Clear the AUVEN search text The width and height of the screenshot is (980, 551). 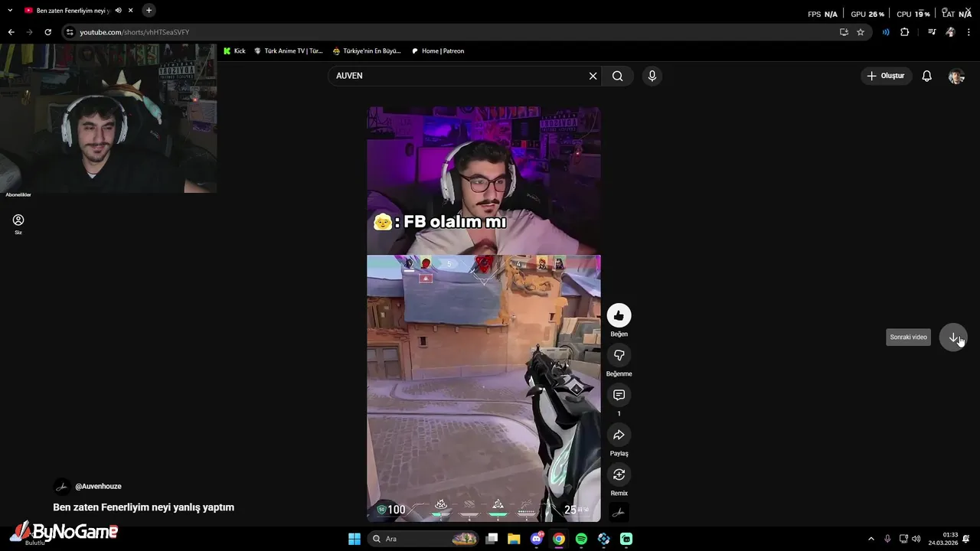[593, 76]
